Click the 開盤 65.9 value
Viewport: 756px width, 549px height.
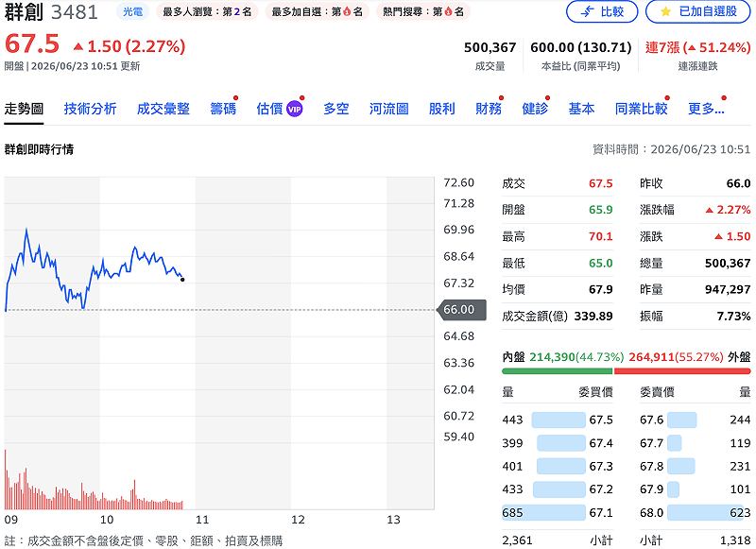[601, 210]
